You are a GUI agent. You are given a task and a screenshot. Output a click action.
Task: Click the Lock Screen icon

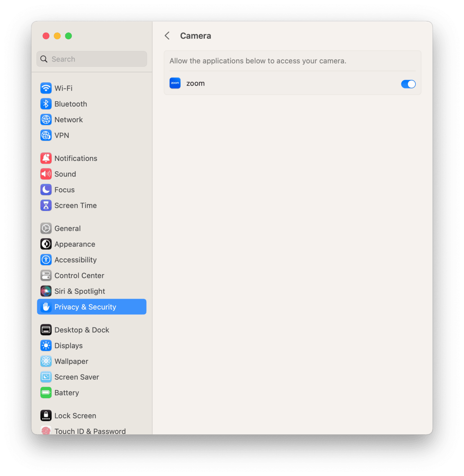(x=46, y=415)
